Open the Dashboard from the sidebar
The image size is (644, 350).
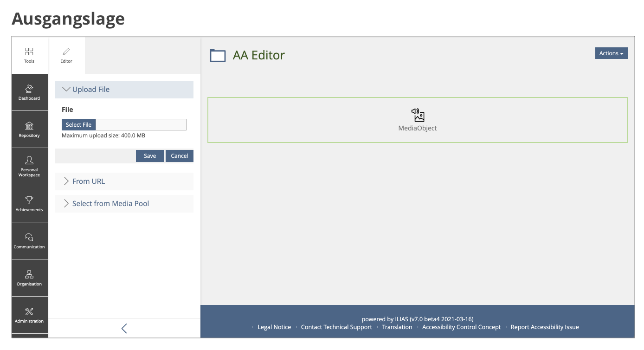[x=29, y=92]
